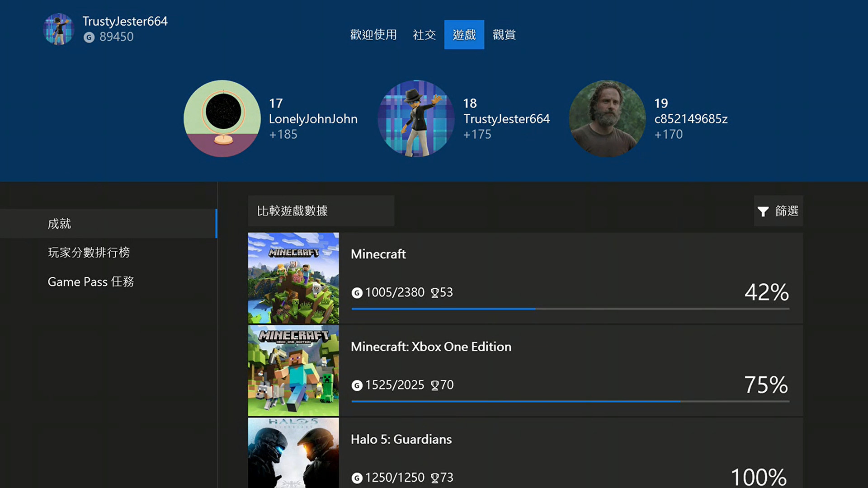This screenshot has width=868, height=488.
Task: Click the gamerscore G icon beside 89450
Action: point(89,37)
